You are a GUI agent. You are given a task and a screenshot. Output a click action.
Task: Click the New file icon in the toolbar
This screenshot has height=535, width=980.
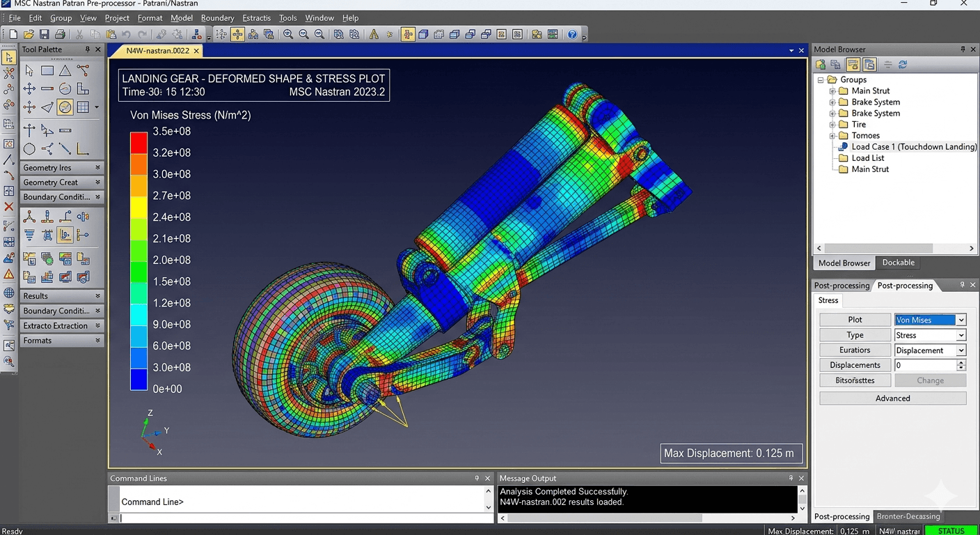pos(13,34)
